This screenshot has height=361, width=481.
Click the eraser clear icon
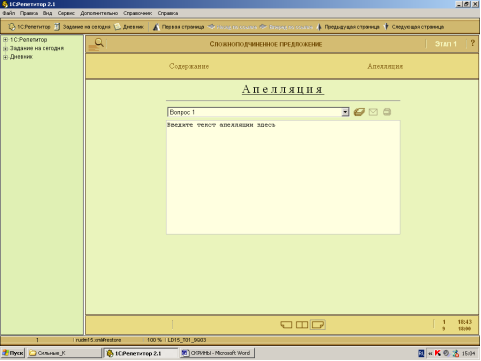pos(359,112)
